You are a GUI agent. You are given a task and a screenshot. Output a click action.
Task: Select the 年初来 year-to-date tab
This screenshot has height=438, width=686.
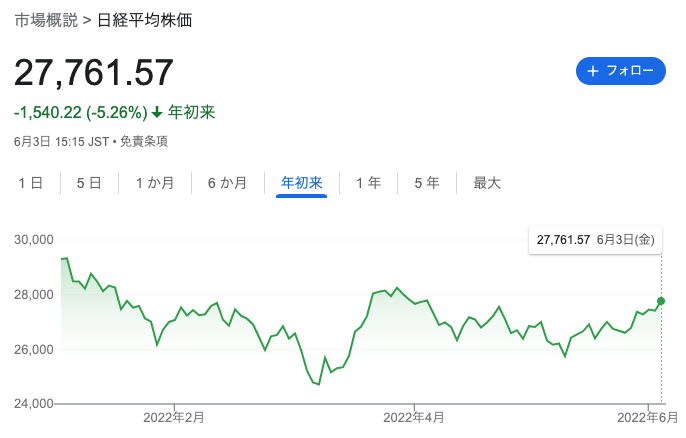301,183
